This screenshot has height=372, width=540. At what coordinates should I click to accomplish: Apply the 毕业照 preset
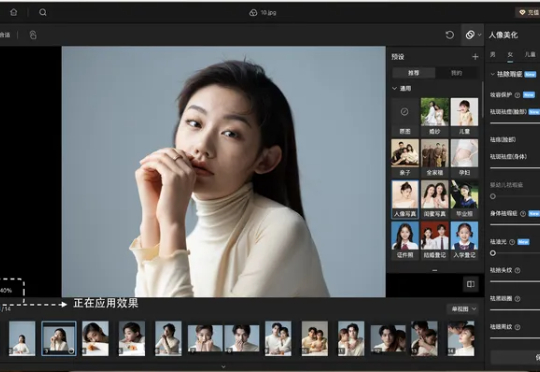click(x=464, y=199)
